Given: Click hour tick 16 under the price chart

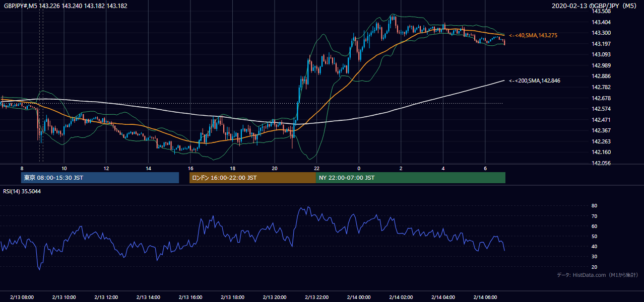Looking at the screenshot, I should [x=190, y=168].
